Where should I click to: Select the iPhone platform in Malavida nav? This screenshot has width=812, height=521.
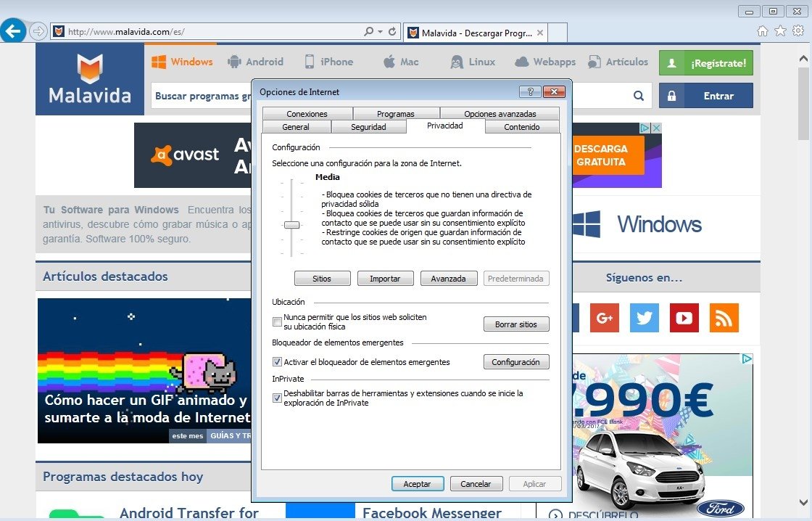329,62
